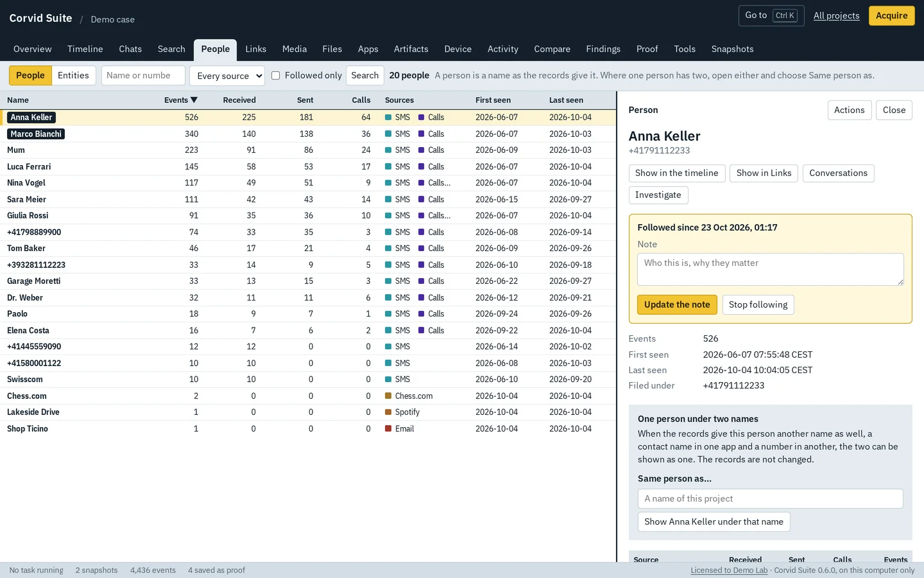The height and width of the screenshot is (578, 924).
Task: Click the SMS marker in Swisscom row
Action: [388, 380]
